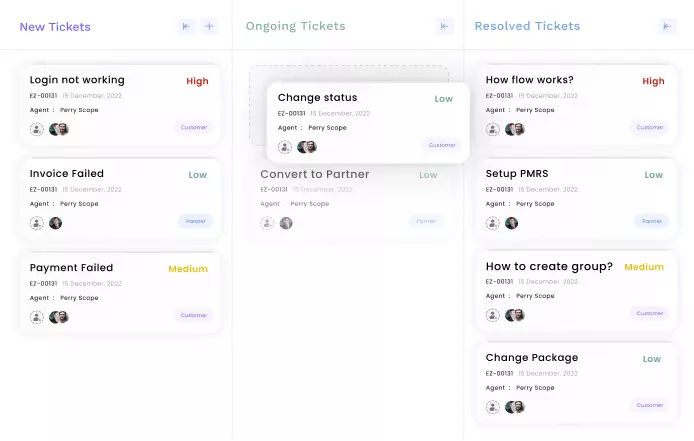Image resolution: width=694 pixels, height=441 pixels.
Task: Collapse the Resolved Tickets column
Action: click(x=667, y=27)
